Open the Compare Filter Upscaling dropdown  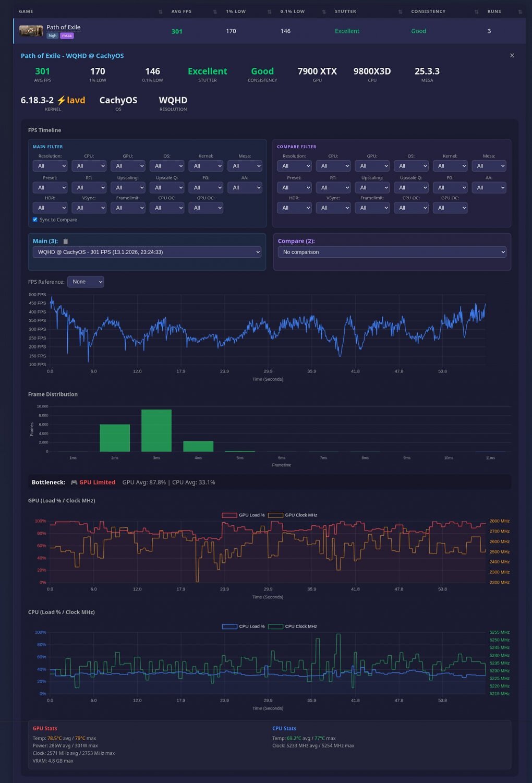372,187
